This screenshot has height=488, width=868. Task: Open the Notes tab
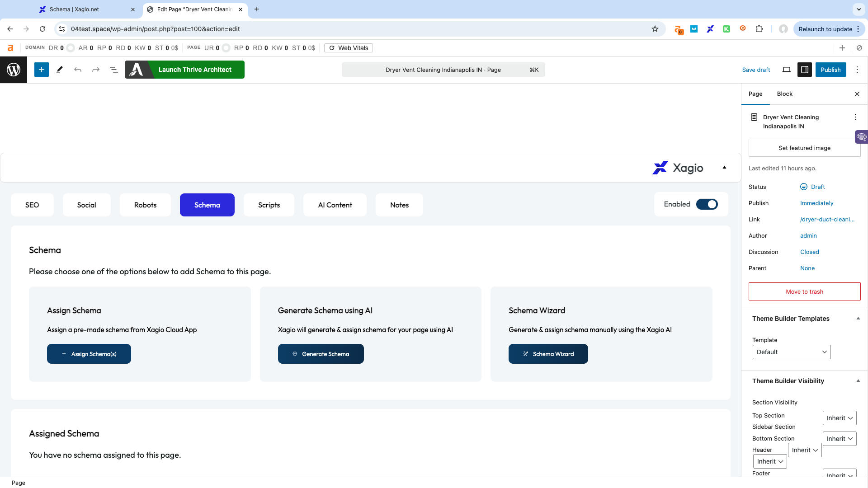pyautogui.click(x=399, y=205)
